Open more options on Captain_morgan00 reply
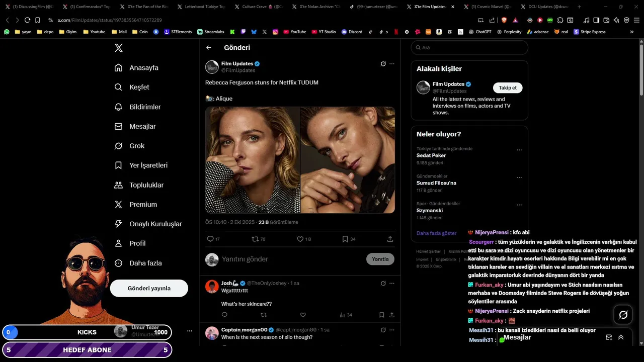Image resolution: width=644 pixels, height=362 pixels. point(392,330)
